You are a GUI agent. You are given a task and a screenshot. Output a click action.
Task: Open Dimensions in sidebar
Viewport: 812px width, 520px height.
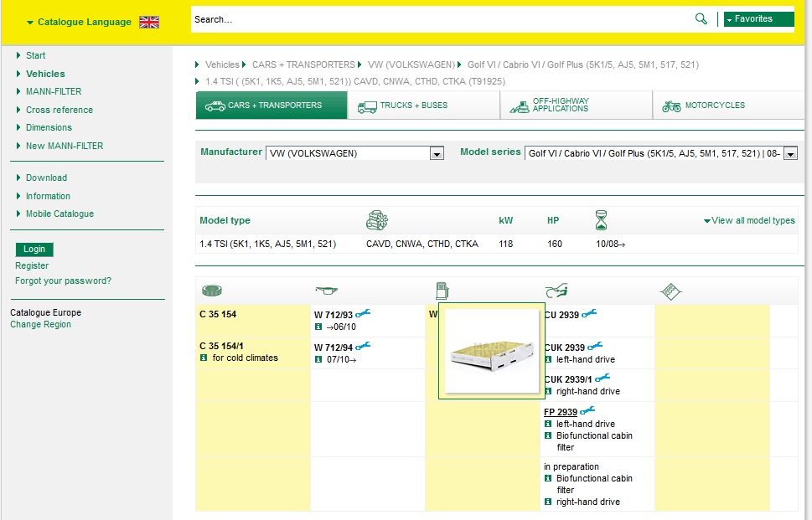click(x=49, y=127)
